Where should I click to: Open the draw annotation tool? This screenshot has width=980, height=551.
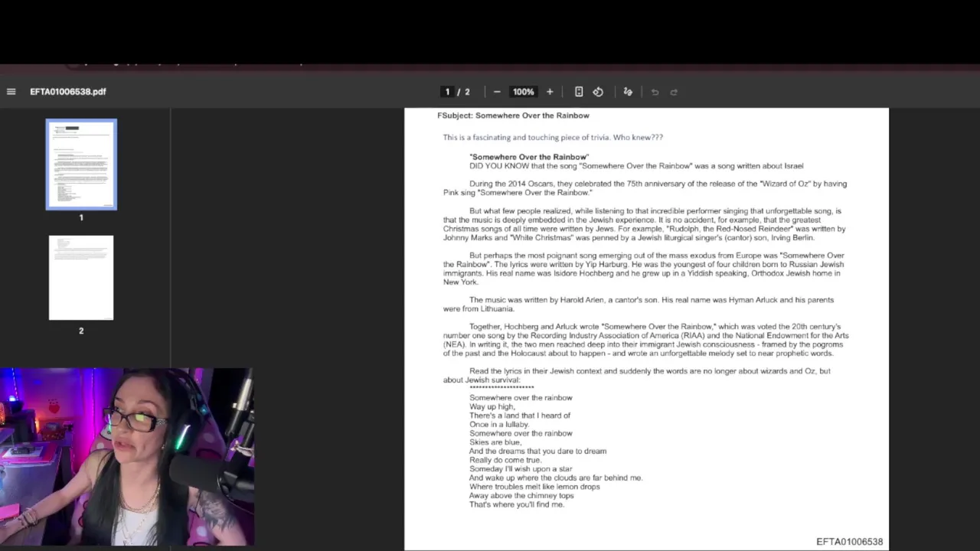pyautogui.click(x=628, y=92)
